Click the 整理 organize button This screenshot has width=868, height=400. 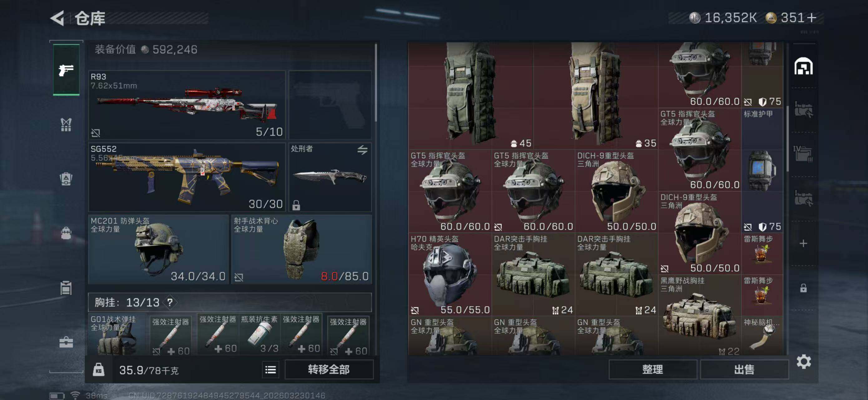(653, 370)
